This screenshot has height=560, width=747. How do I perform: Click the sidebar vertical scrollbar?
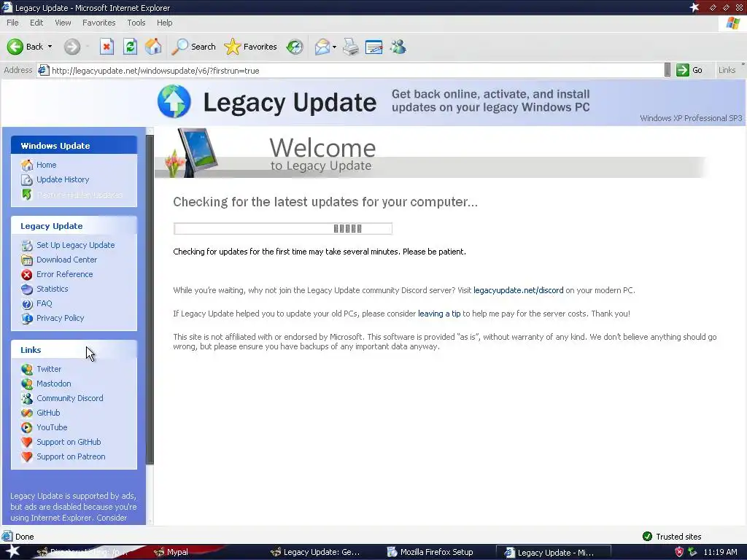tap(150, 300)
